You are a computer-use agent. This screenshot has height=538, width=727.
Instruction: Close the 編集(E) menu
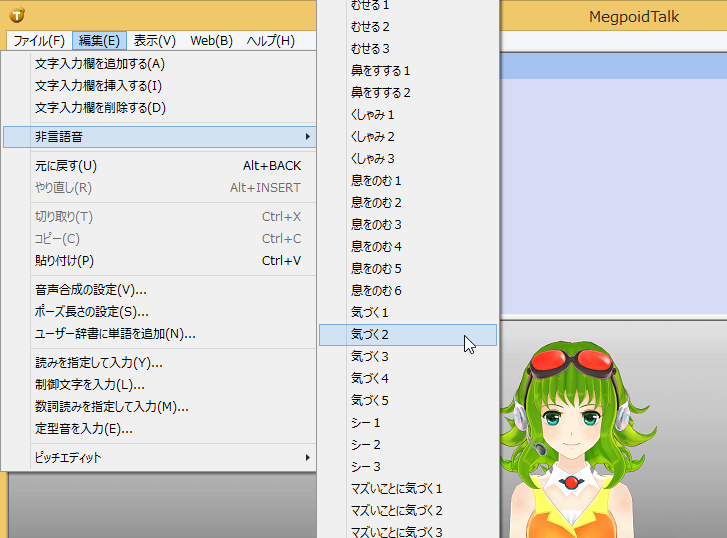(x=99, y=41)
